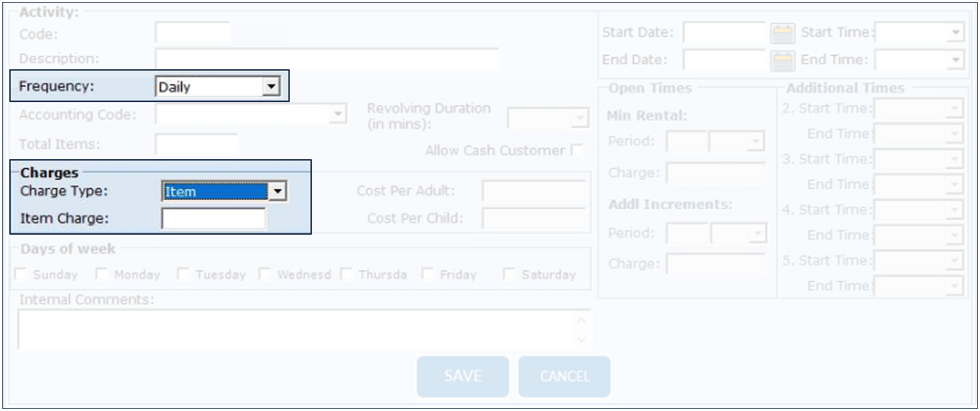
Task: Click the Item Charge input field
Action: click(x=213, y=218)
